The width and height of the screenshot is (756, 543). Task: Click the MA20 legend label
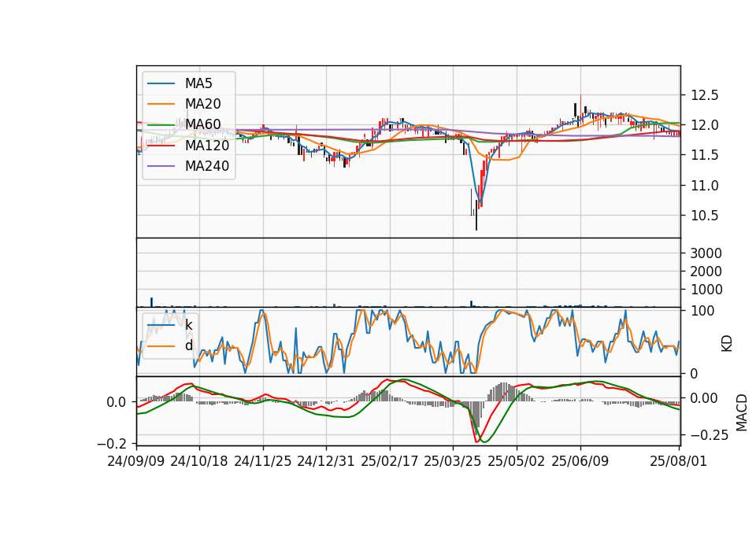tap(202, 104)
